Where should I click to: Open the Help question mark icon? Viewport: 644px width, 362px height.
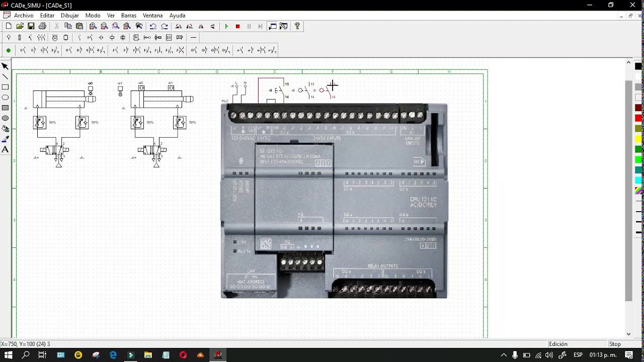(297, 26)
